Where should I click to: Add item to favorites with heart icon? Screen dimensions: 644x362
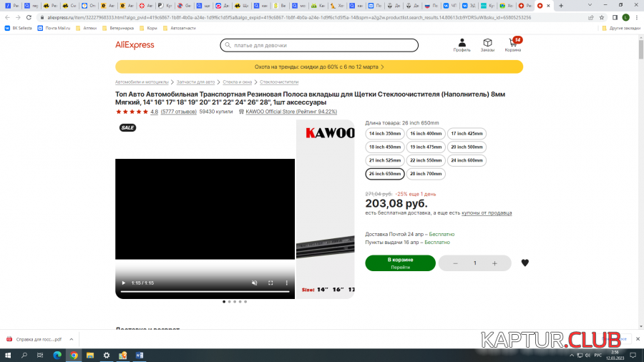click(525, 263)
